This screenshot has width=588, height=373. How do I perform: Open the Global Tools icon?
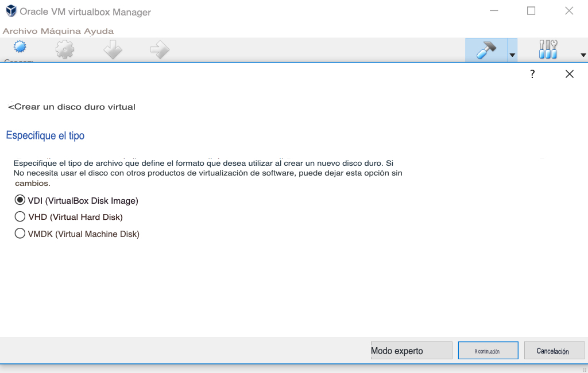(x=548, y=49)
